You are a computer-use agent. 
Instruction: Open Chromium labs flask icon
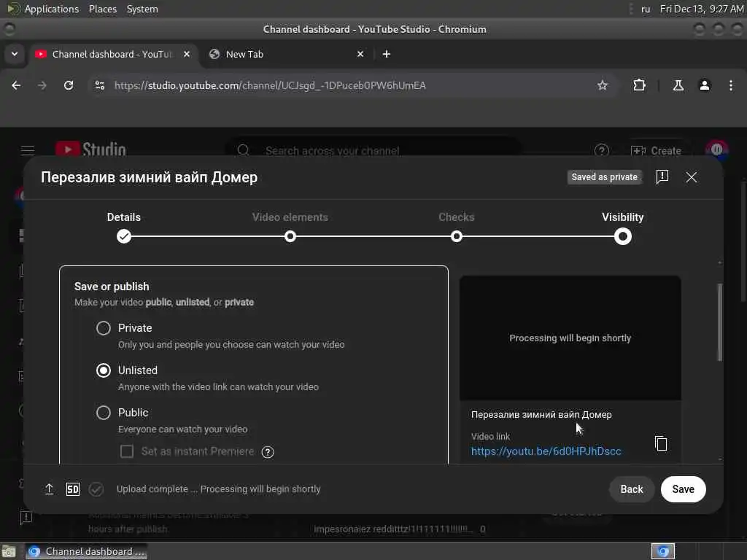coord(678,85)
